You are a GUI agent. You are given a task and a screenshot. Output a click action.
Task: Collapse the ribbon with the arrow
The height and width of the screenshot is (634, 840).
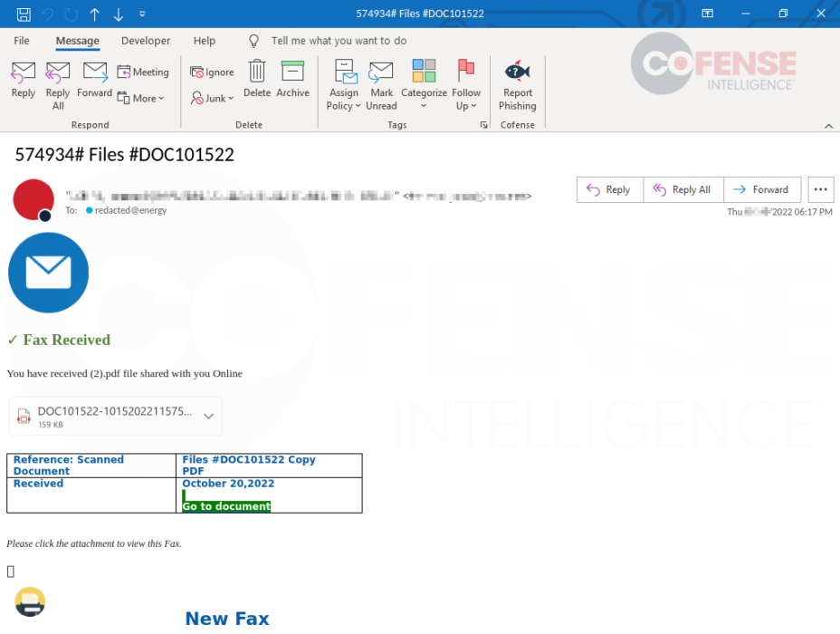click(828, 126)
